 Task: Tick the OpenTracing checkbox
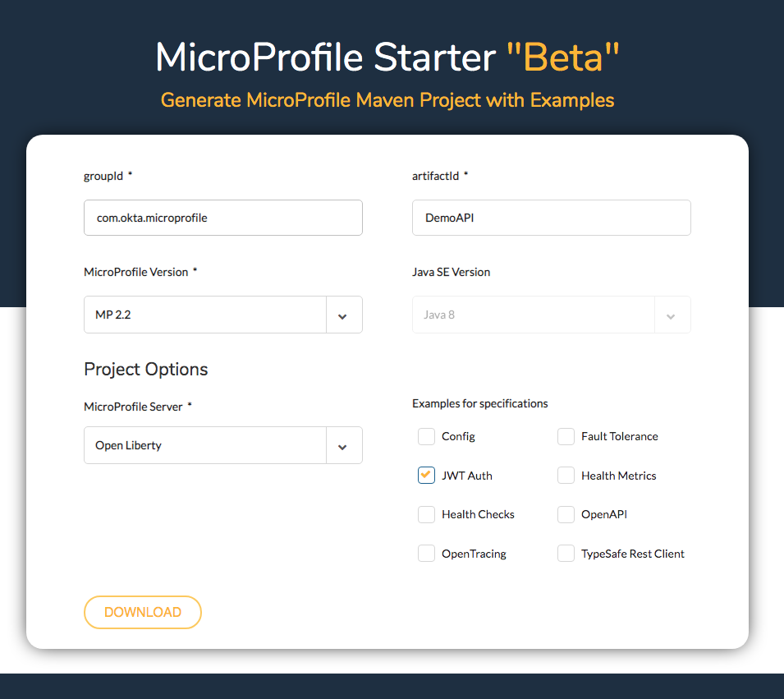426,554
